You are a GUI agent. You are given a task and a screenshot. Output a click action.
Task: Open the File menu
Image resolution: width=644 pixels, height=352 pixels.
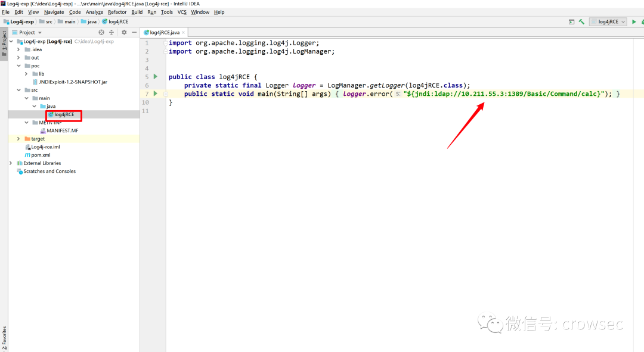click(6, 12)
